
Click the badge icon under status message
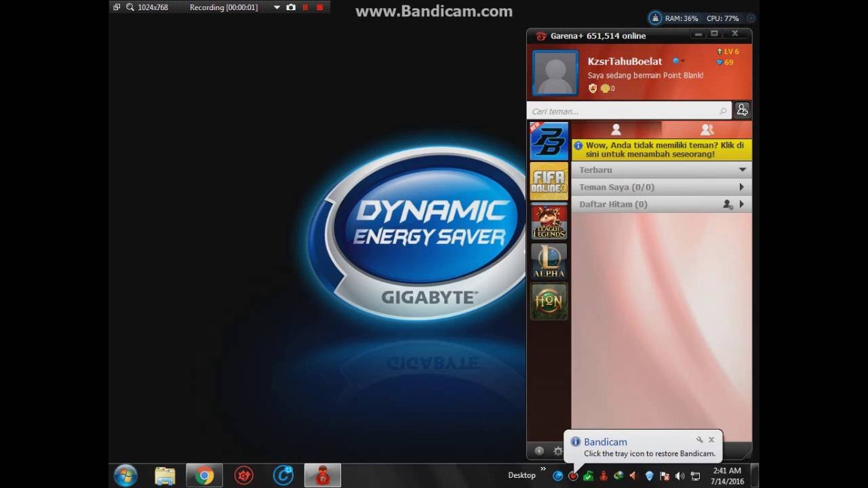[593, 88]
